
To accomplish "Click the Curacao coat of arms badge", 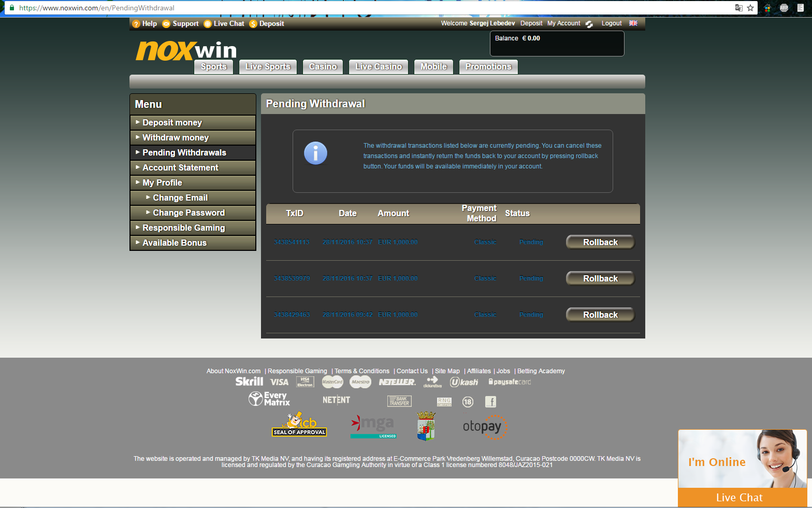I will click(x=426, y=426).
